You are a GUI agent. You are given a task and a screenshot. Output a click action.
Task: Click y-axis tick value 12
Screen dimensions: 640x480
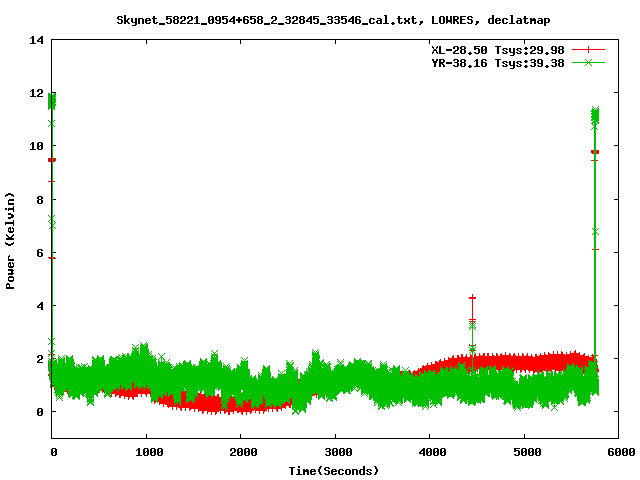point(36,93)
